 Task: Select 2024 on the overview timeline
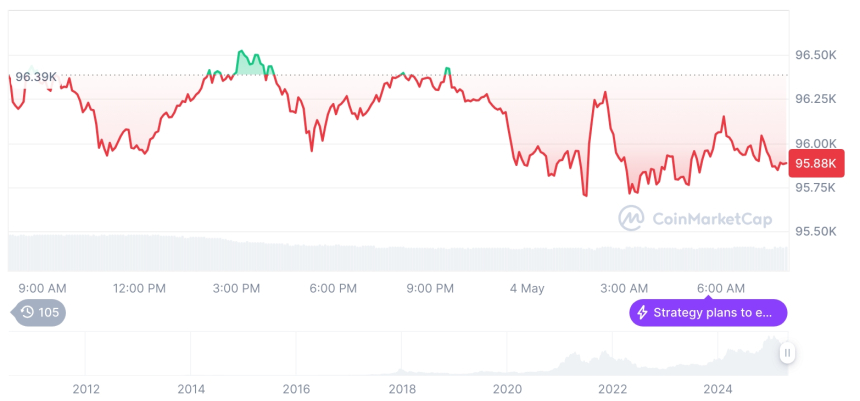point(718,388)
